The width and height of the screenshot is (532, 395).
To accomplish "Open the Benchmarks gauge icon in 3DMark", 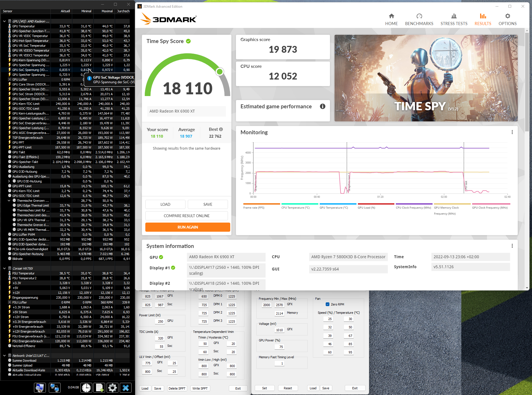I will click(x=419, y=16).
